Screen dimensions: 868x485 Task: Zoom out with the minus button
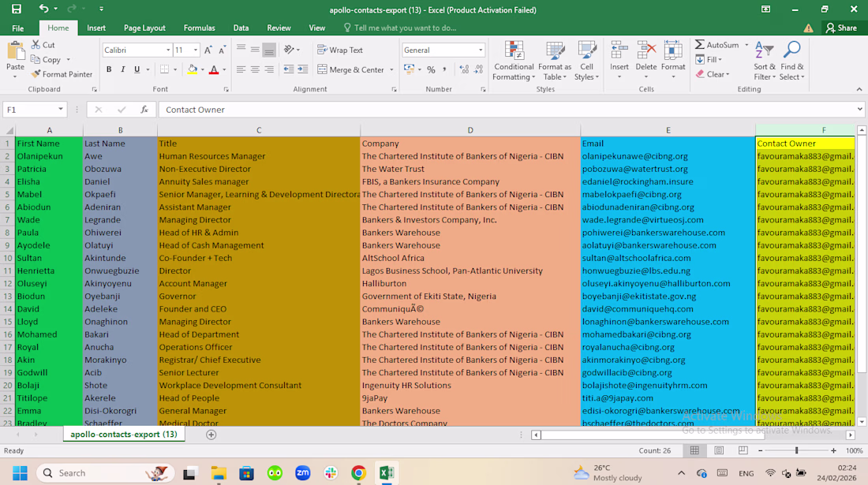[760, 451]
